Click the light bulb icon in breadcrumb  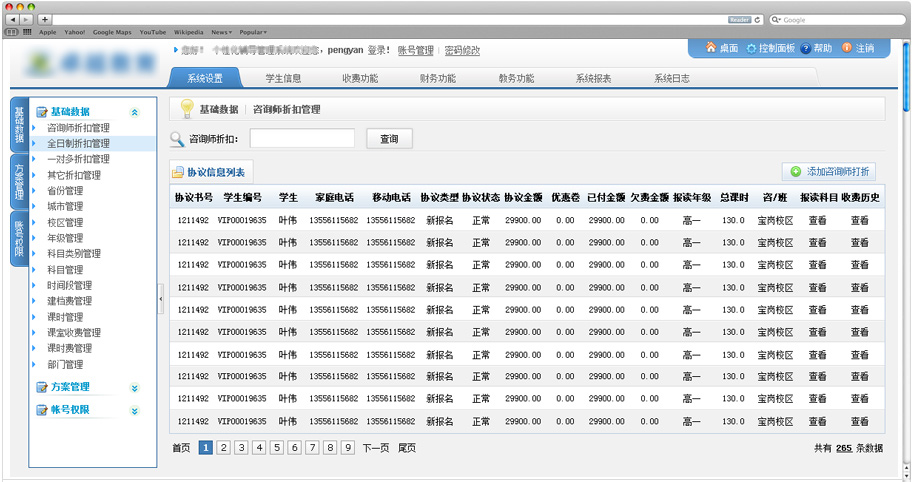[186, 109]
